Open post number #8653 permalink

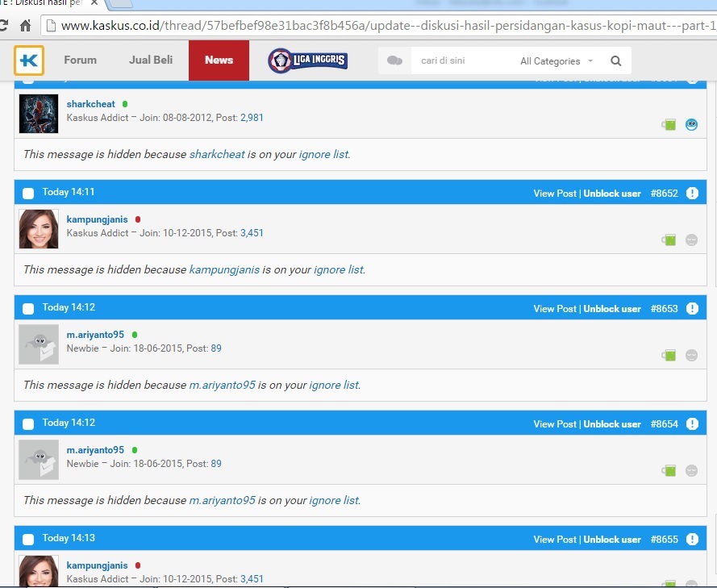pos(665,309)
